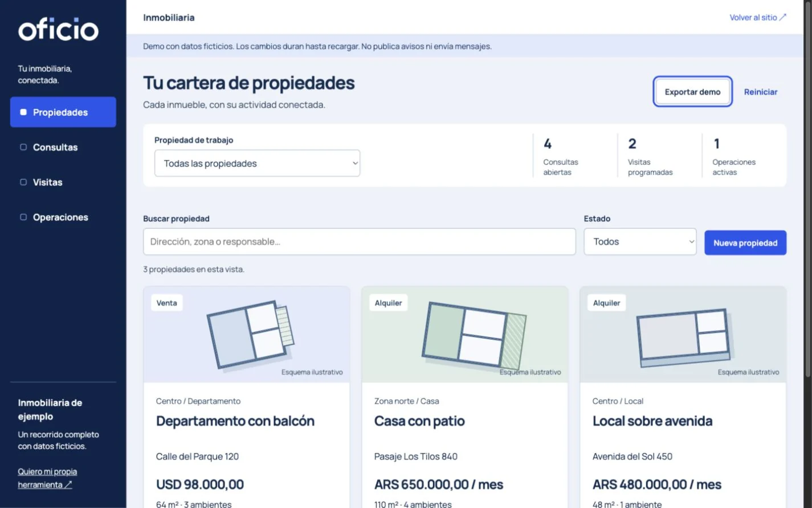Viewport: 812px width, 508px height.
Task: Click the Exportar demo button
Action: pos(692,92)
